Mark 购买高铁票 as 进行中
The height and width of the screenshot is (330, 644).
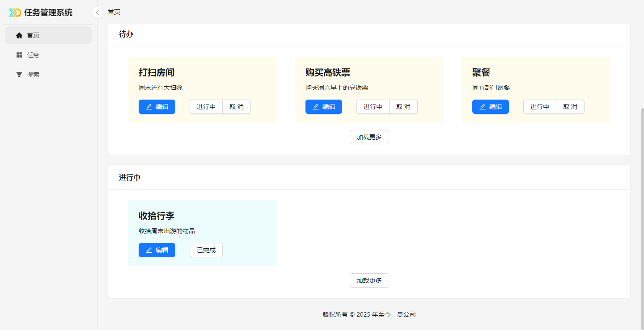click(373, 107)
